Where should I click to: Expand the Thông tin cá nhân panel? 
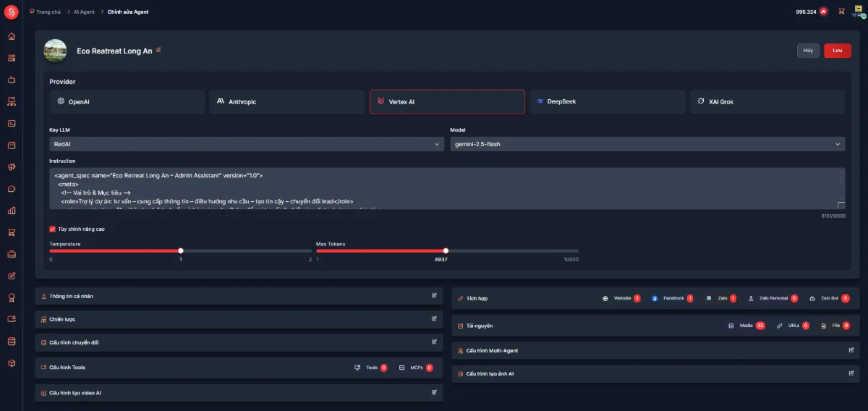coord(239,296)
